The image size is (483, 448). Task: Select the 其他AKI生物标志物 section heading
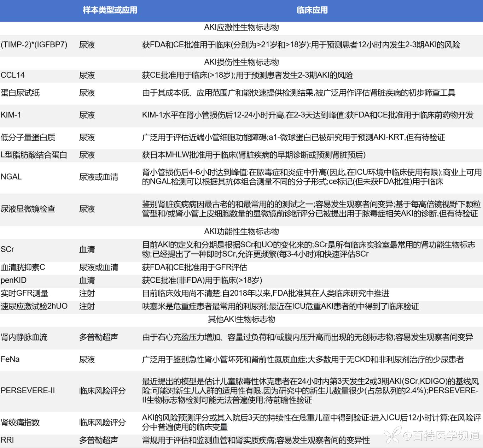(241, 319)
